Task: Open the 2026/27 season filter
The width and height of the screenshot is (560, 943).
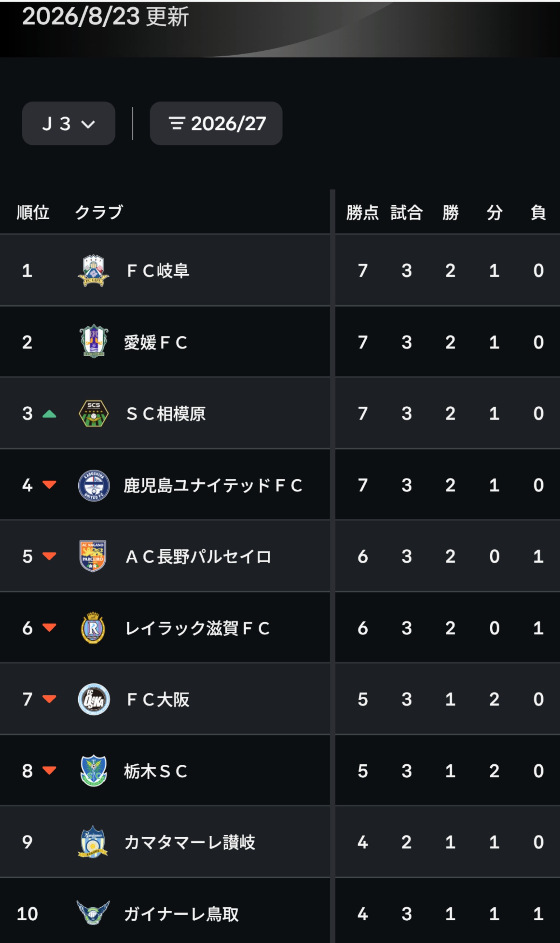Action: (x=216, y=123)
